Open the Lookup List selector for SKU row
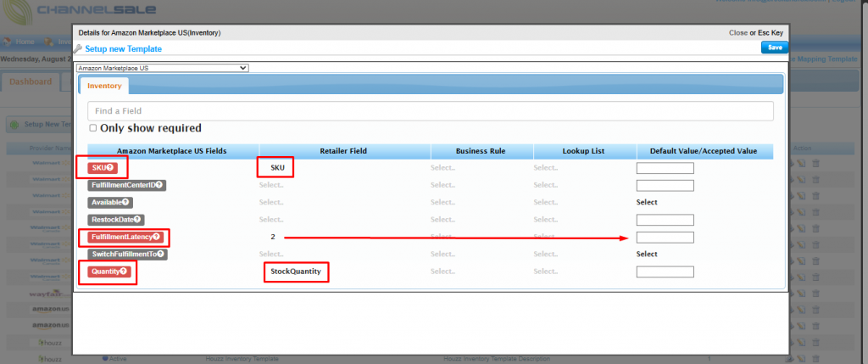Viewport: 868px width, 364px height. coord(546,168)
